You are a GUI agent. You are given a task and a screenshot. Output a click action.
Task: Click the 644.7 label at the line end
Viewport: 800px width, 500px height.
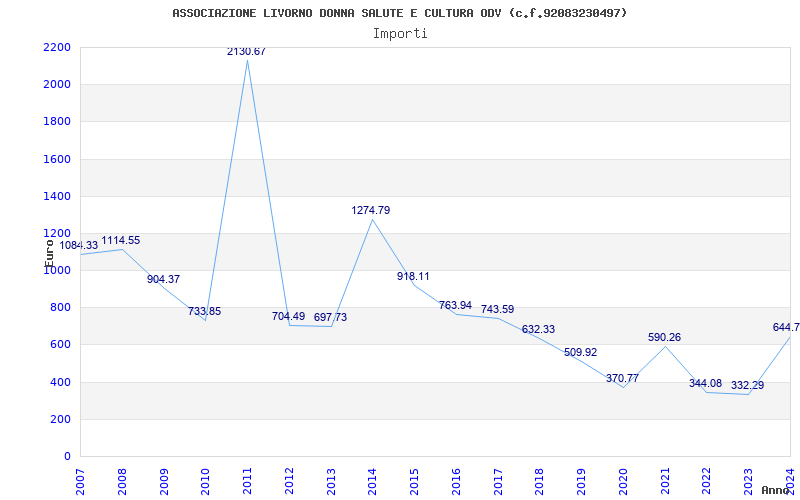point(786,328)
